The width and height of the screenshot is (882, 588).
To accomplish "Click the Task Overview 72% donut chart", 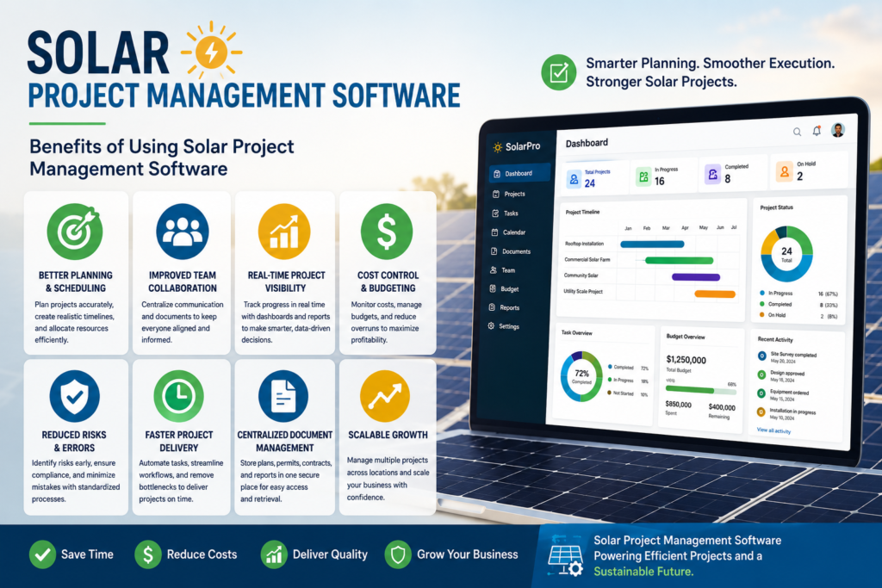I will pyautogui.click(x=581, y=376).
